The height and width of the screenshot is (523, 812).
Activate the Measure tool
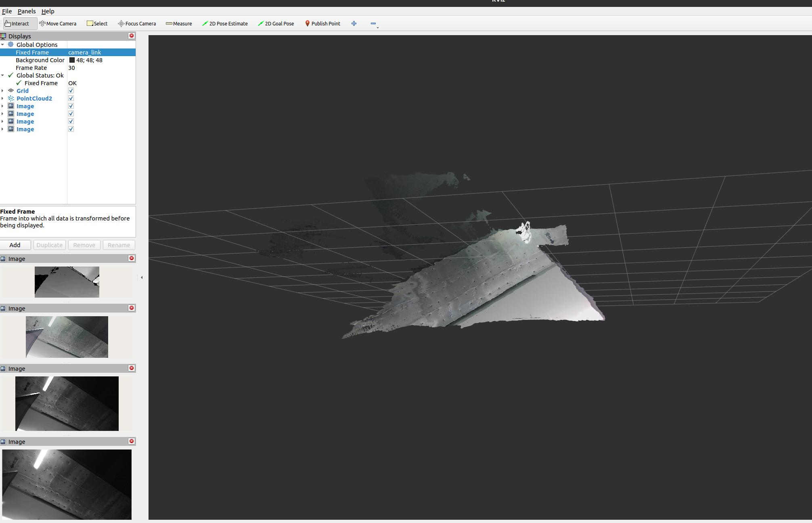pyautogui.click(x=179, y=23)
